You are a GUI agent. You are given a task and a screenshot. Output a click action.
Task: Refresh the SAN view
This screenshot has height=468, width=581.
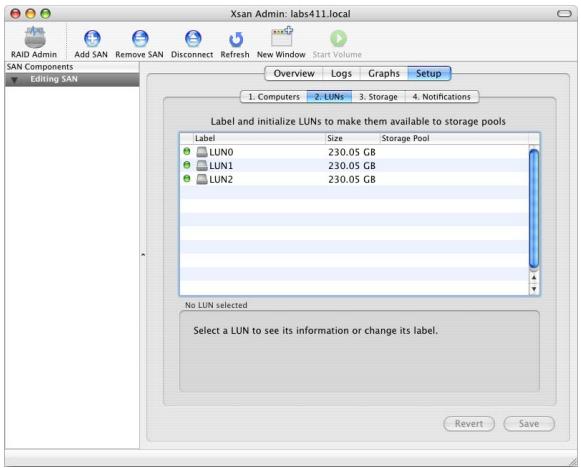[236, 39]
